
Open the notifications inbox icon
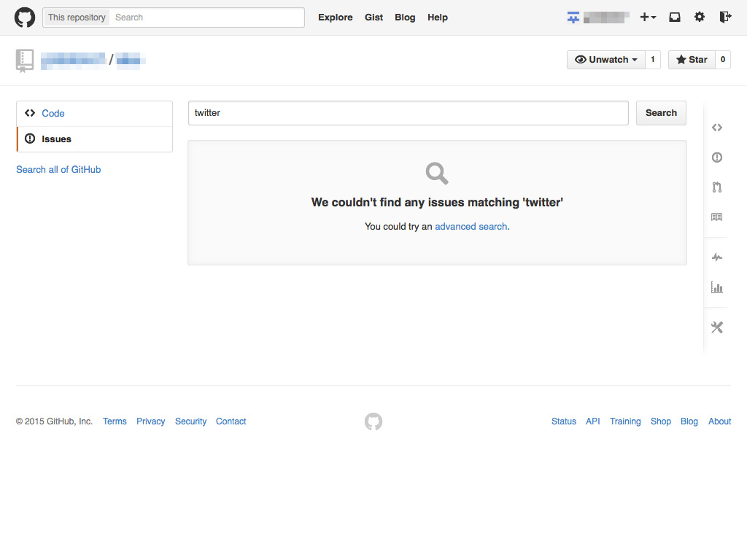[x=675, y=17]
